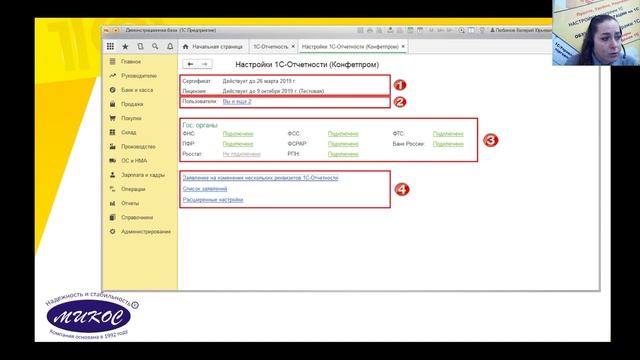Viewport: 640px width, 360px height.
Task: Open Администрирование section in sidebar
Action: click(146, 231)
